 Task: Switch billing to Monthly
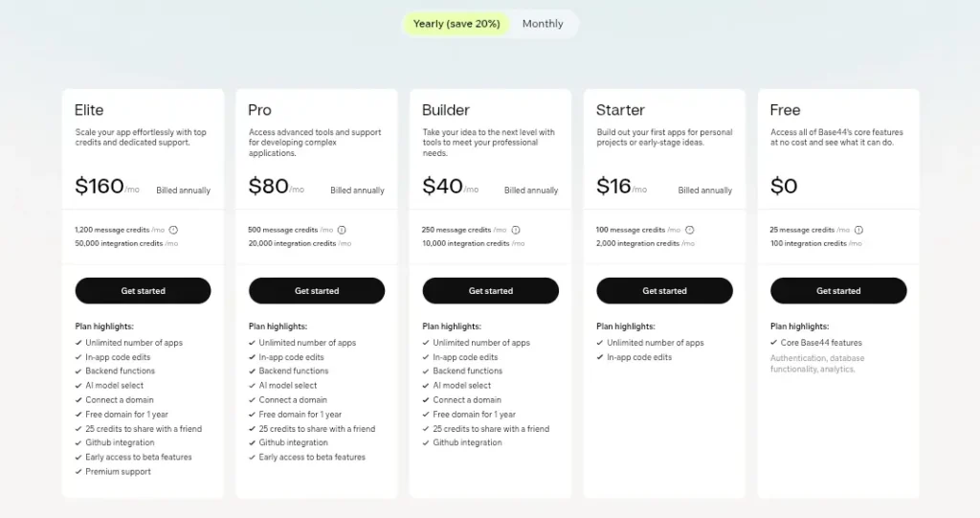[543, 24]
